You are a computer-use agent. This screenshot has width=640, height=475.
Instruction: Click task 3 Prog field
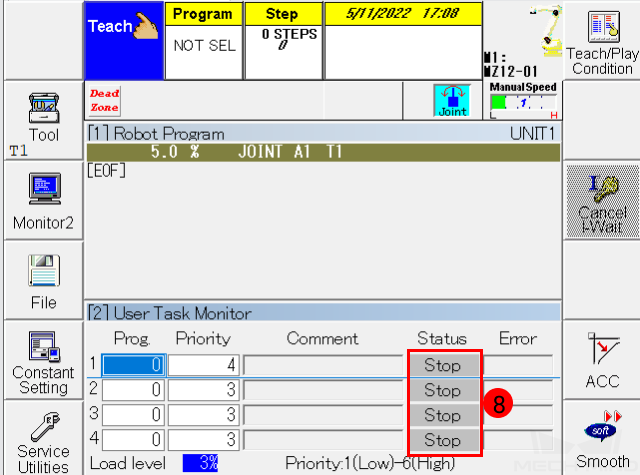(x=133, y=415)
